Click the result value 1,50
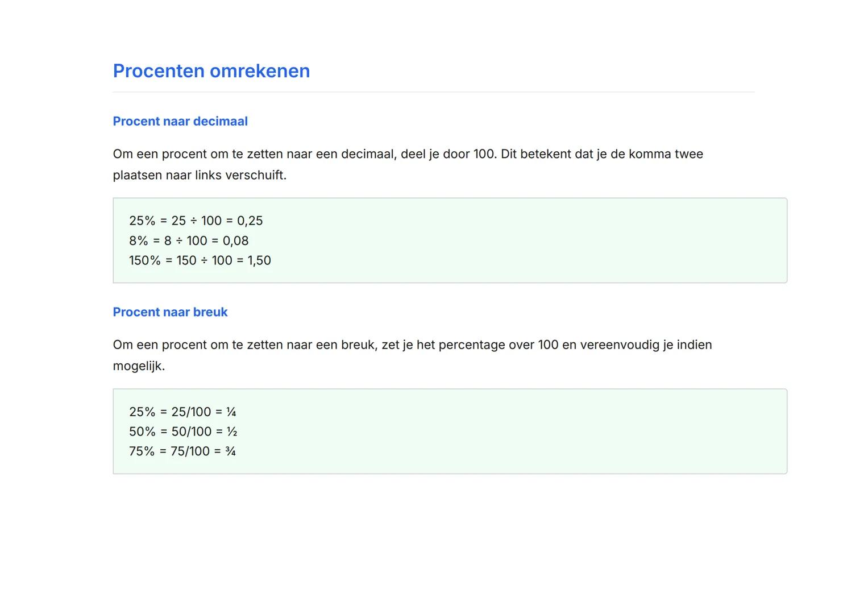This screenshot has height=614, width=868. [259, 260]
